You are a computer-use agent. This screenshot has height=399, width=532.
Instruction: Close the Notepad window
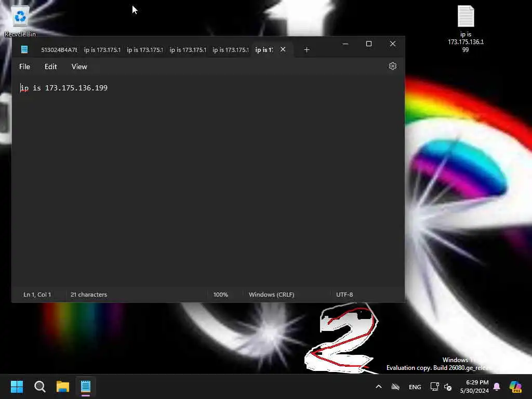(393, 44)
